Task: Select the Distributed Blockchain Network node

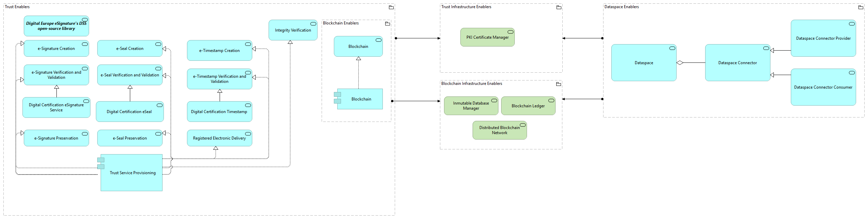Action: coord(500,130)
